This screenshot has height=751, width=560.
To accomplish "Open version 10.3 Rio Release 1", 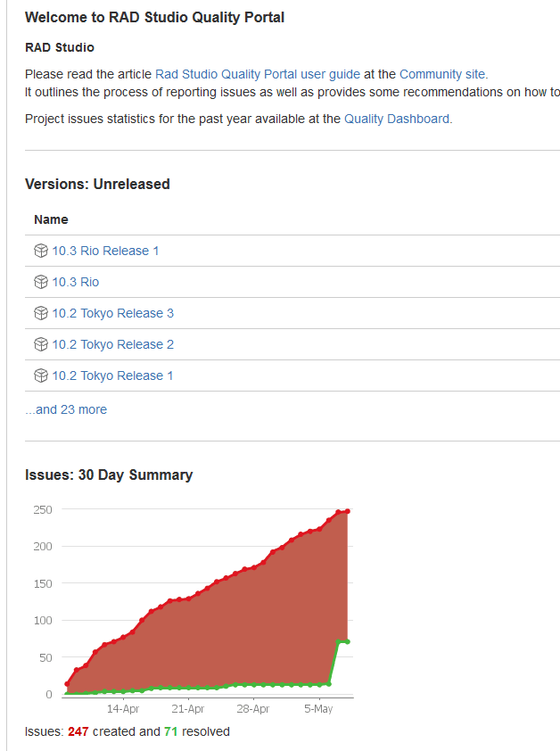I will [105, 251].
